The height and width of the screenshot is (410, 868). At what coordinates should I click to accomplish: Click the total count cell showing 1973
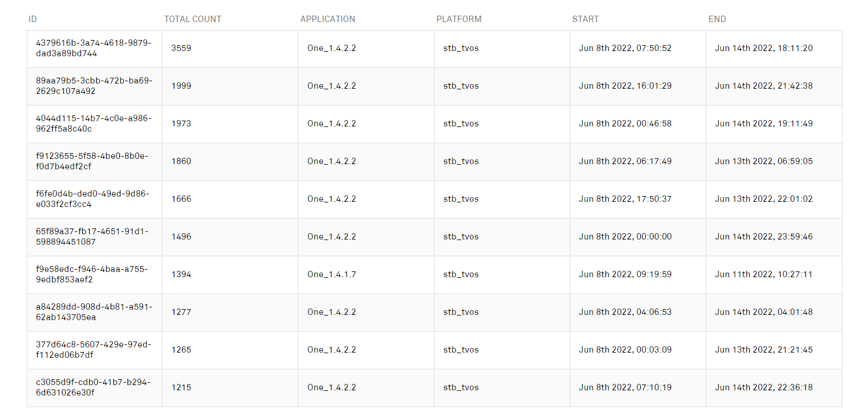tap(181, 124)
